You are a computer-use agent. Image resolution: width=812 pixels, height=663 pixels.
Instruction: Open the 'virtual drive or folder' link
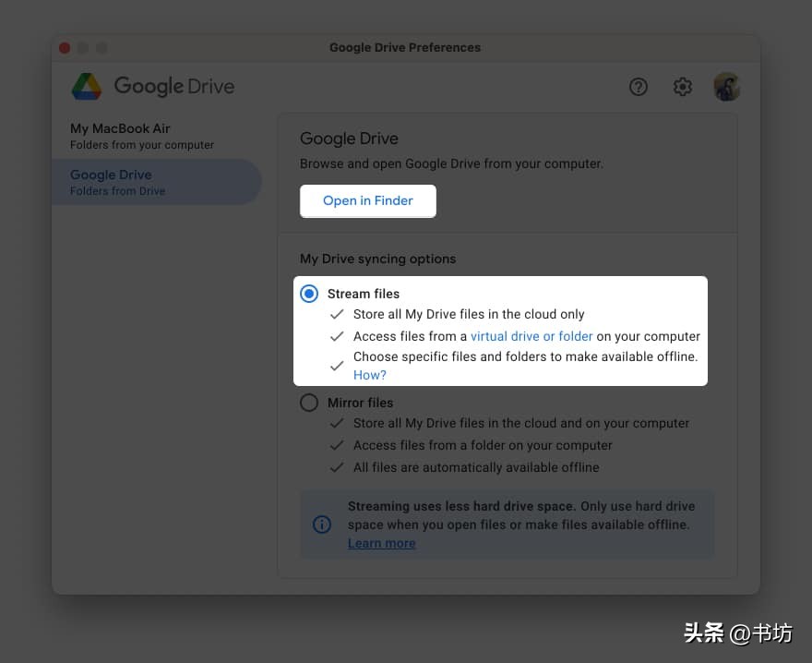pyautogui.click(x=531, y=336)
